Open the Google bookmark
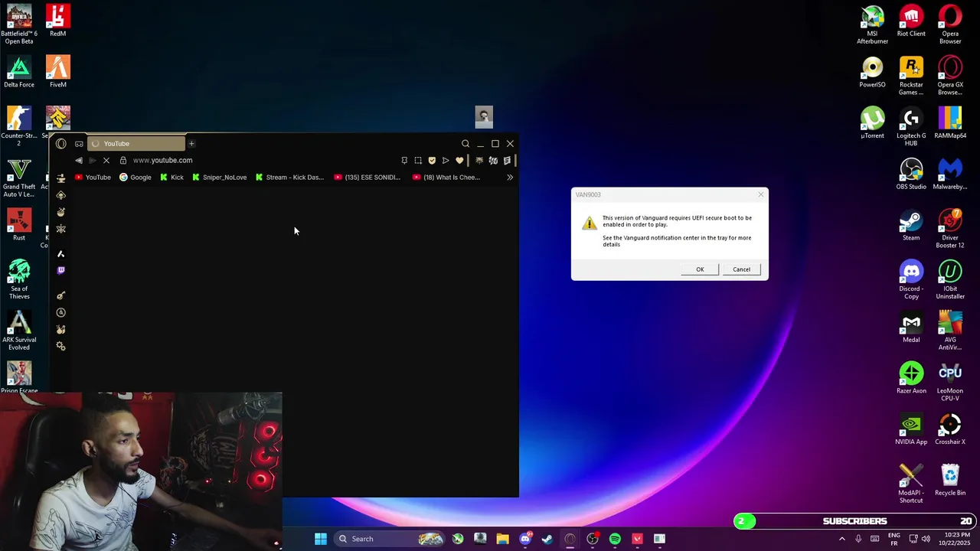The height and width of the screenshot is (551, 980). coord(136,177)
